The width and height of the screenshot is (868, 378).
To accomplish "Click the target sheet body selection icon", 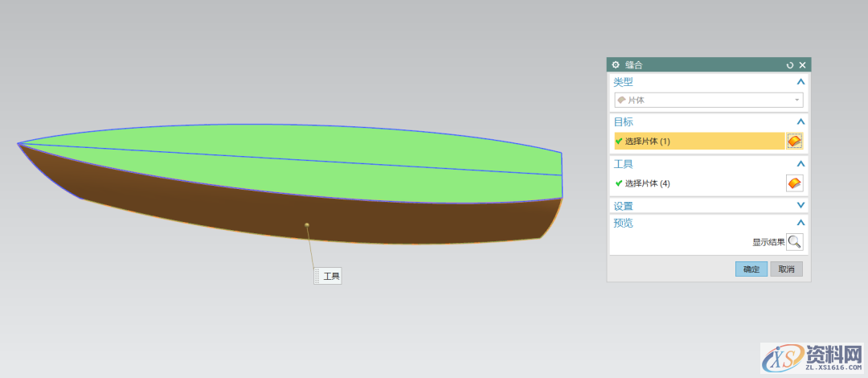I will (x=794, y=142).
